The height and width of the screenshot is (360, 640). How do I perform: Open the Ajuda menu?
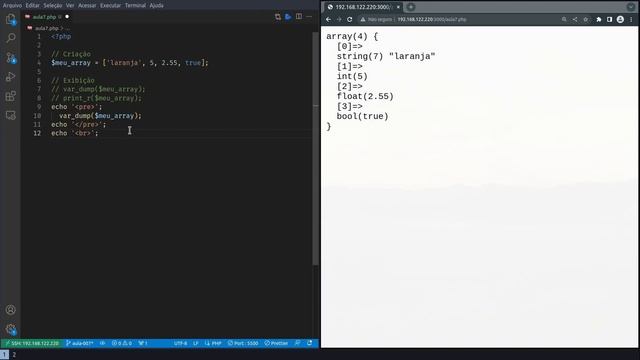(156, 5)
